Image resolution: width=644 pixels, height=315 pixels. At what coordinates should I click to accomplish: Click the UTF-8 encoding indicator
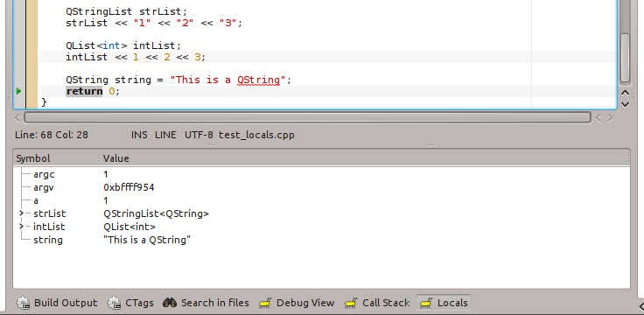point(199,135)
